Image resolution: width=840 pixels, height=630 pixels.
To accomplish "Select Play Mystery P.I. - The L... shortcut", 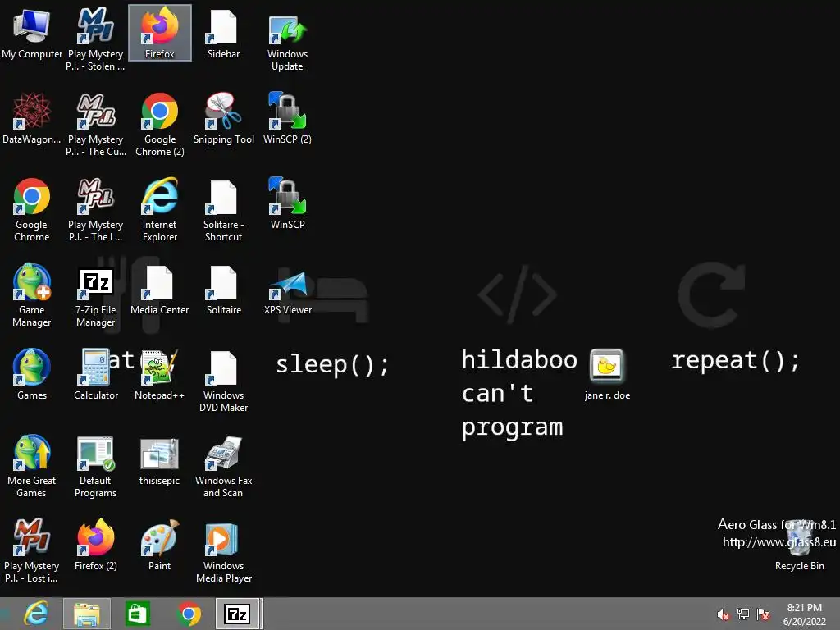I will pyautogui.click(x=95, y=210).
